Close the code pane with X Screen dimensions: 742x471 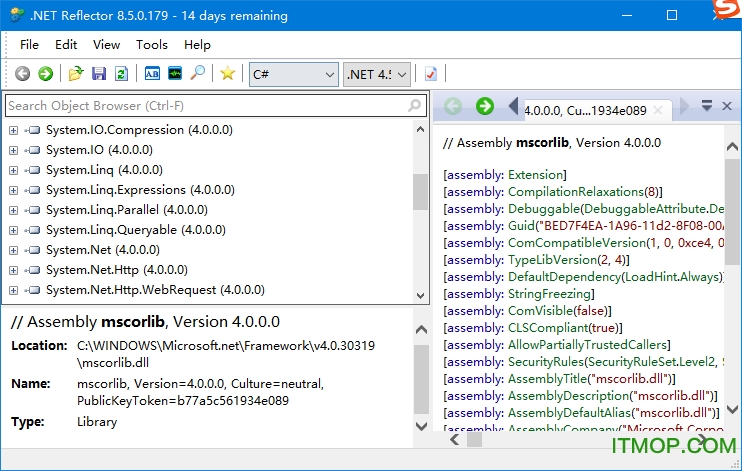click(727, 106)
